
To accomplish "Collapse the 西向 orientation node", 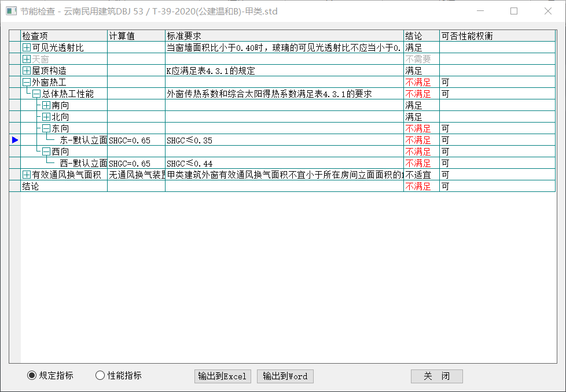I will [x=46, y=151].
